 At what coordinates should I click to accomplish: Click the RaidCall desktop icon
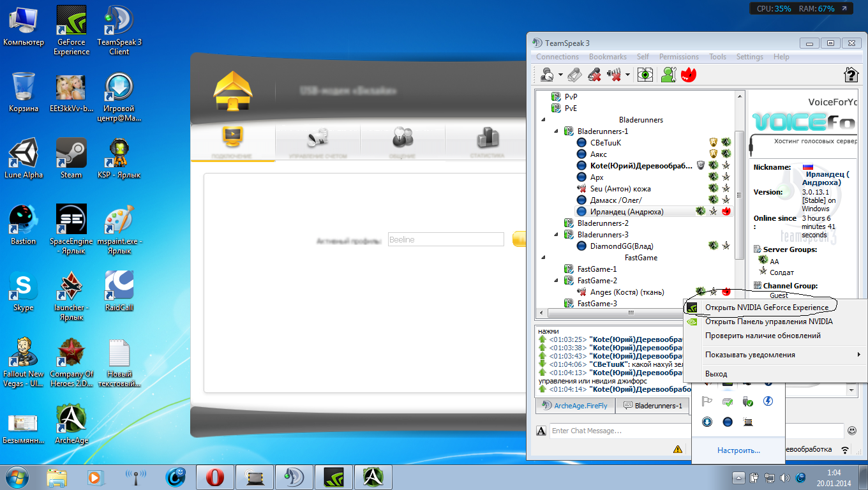click(x=119, y=291)
